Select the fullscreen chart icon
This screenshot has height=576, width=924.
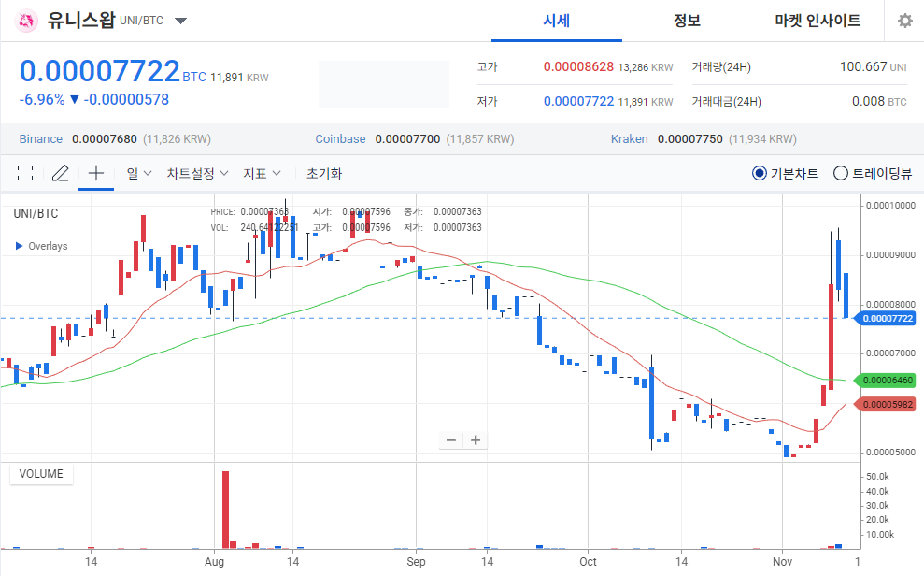[x=25, y=173]
